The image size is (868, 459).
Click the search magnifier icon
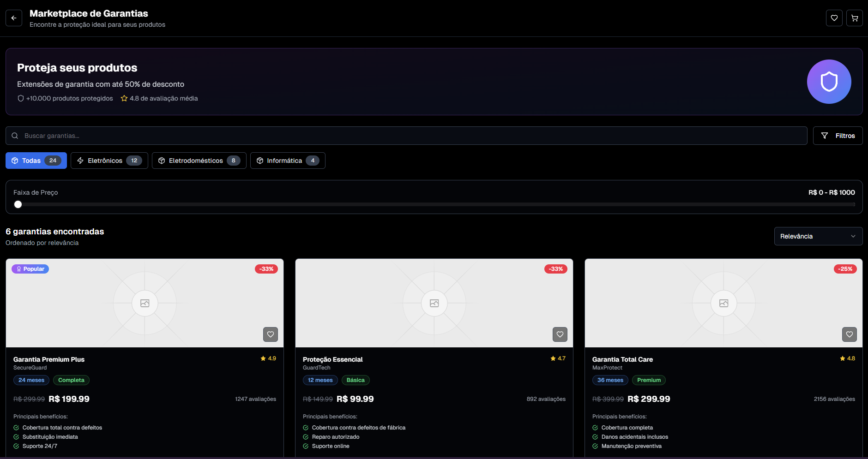pos(15,136)
